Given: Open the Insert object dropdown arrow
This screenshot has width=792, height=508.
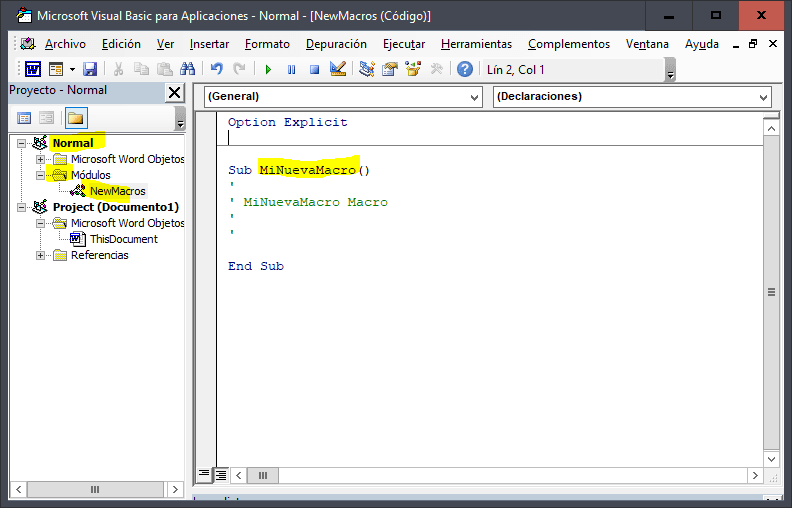Looking at the screenshot, I should point(72,69).
